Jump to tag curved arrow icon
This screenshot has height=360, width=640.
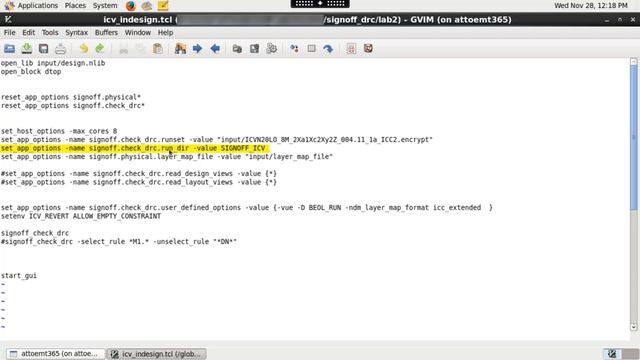(x=328, y=49)
